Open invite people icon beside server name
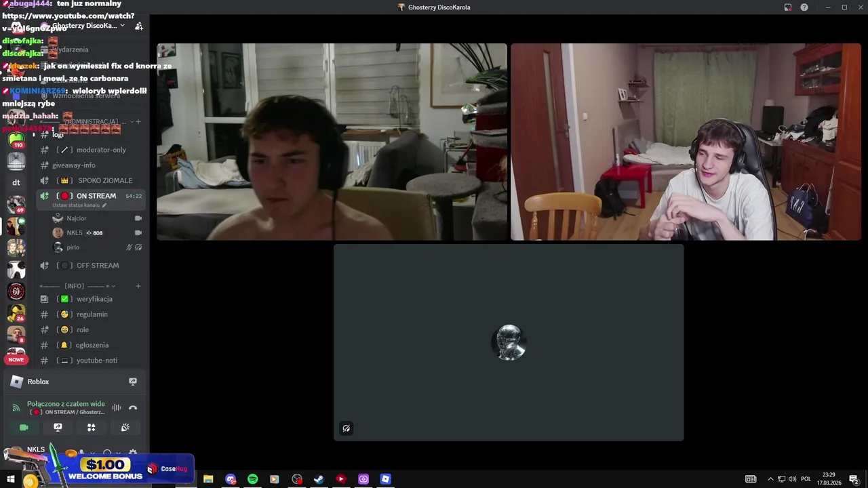This screenshot has height=488, width=868. coord(138,26)
